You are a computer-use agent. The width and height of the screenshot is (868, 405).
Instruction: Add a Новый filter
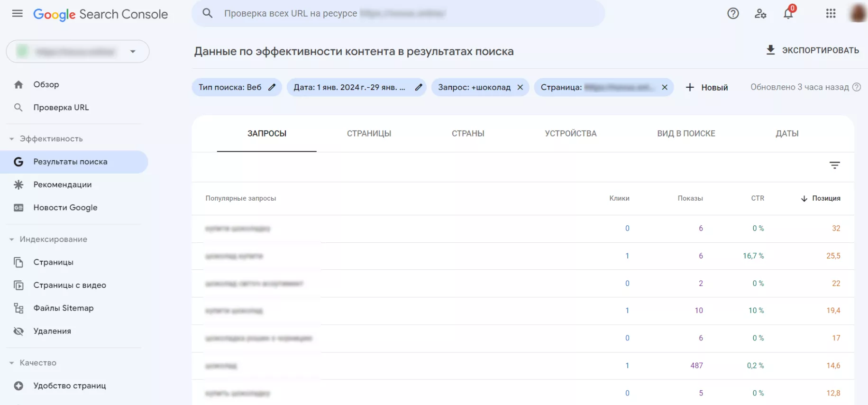[x=706, y=87]
